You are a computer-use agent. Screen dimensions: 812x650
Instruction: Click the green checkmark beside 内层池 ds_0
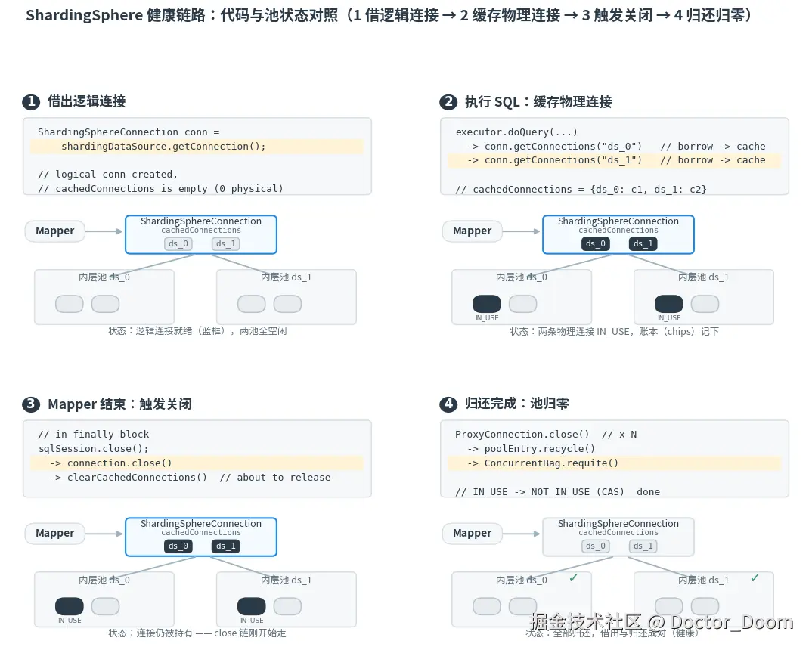click(573, 577)
